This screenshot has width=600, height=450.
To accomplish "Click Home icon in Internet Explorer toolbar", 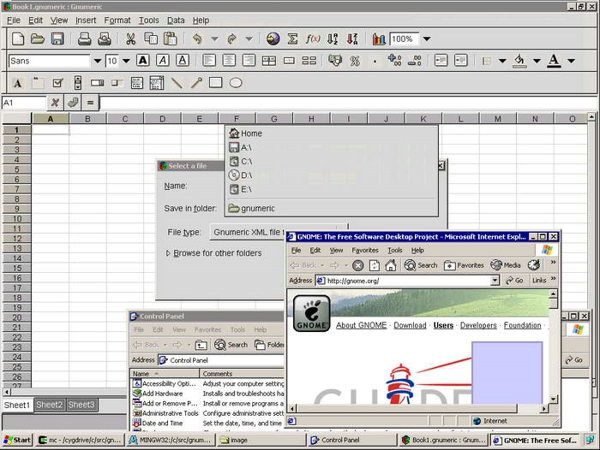I will [x=391, y=265].
